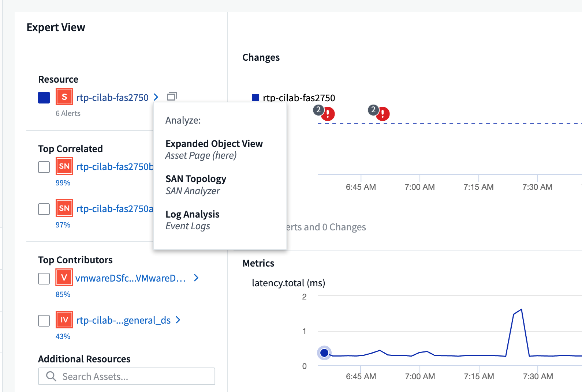This screenshot has height=392, width=582.
Task: Click the second red alert marker in Changes
Action: coord(383,114)
